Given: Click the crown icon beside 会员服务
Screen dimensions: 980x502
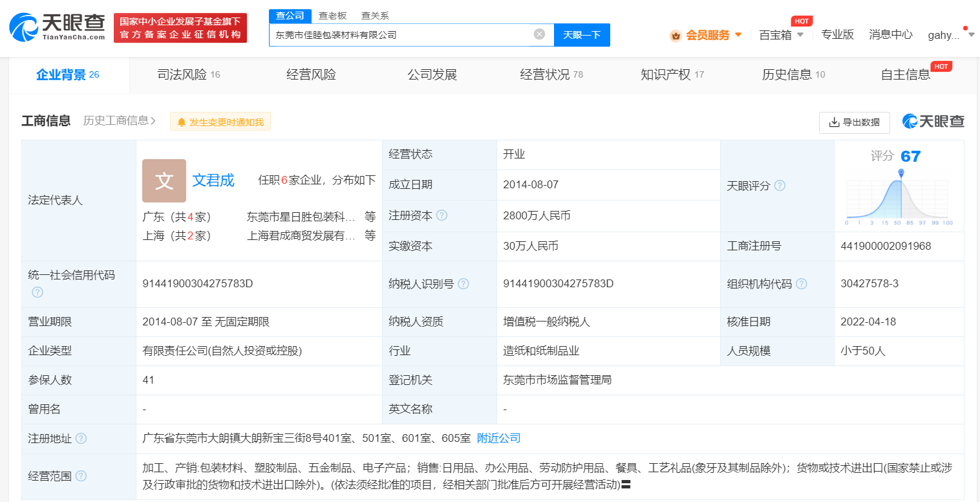Looking at the screenshot, I should (x=676, y=35).
